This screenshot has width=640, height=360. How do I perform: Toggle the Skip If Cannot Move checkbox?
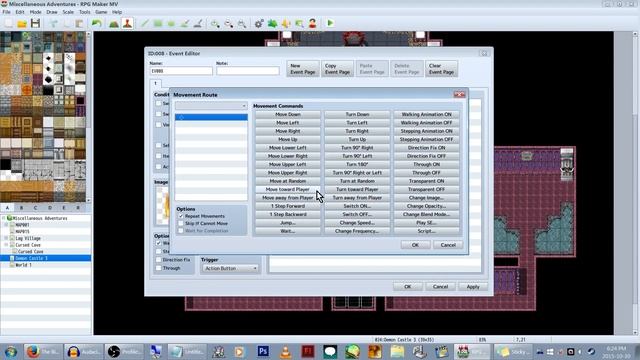point(181,223)
